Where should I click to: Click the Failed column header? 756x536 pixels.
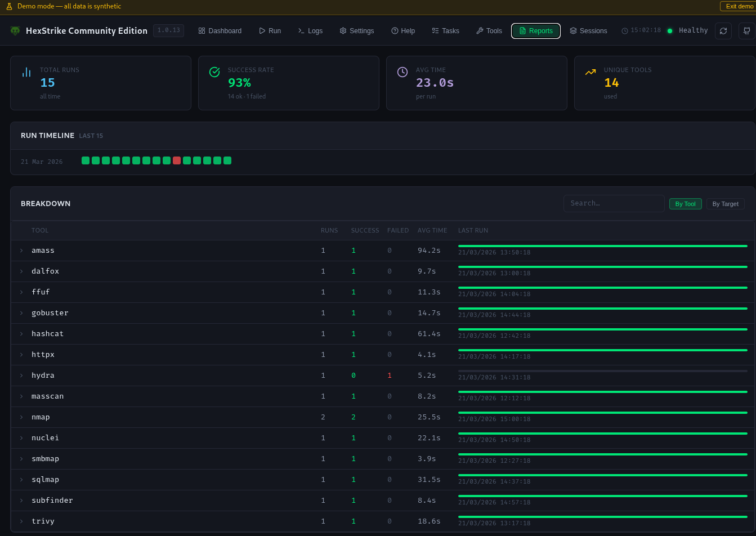pyautogui.click(x=398, y=230)
